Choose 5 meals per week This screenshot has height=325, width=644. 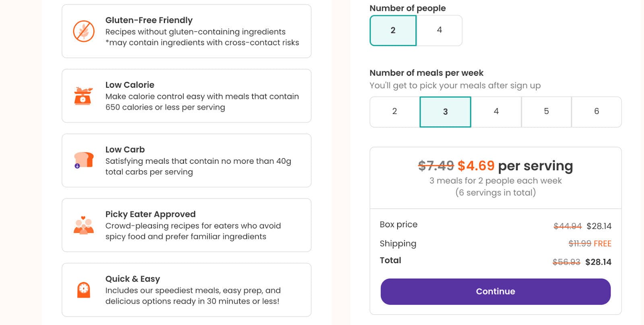click(546, 112)
